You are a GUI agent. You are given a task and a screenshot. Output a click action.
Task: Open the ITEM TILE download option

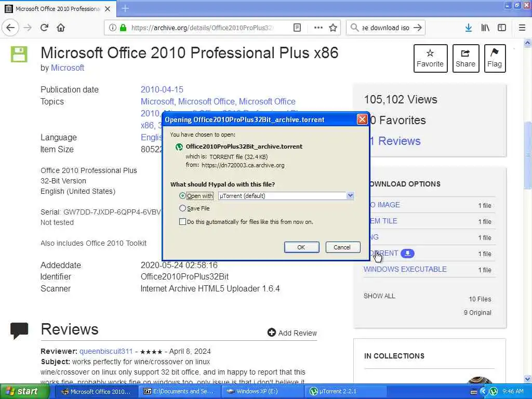[383, 221]
